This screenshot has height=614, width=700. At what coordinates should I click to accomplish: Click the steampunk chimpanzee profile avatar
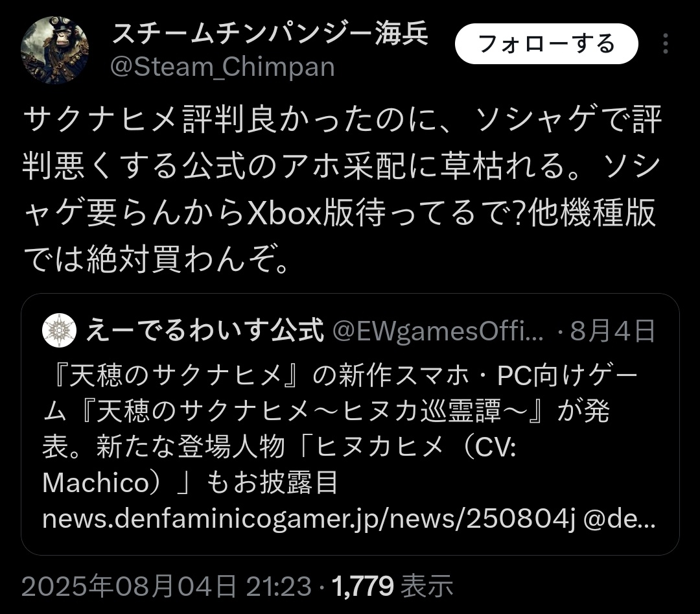55,50
